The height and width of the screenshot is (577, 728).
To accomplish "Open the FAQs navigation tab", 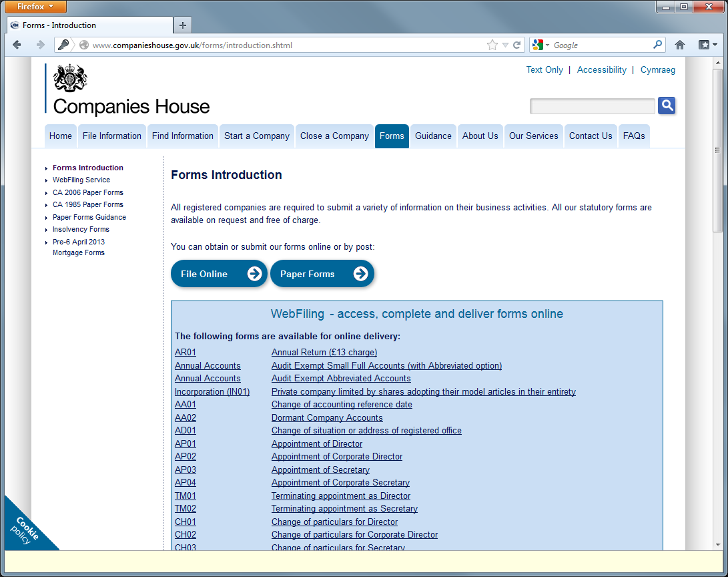I will [634, 136].
